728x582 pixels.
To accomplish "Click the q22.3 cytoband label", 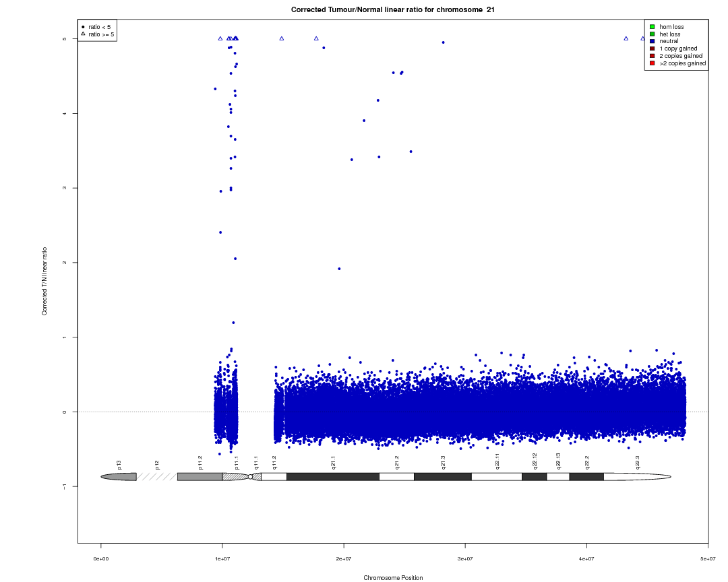I will (x=637, y=463).
